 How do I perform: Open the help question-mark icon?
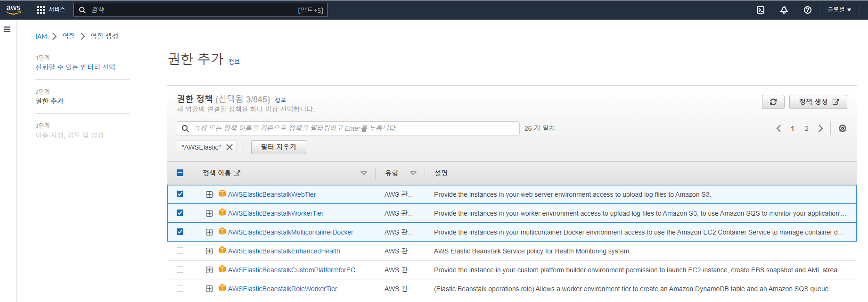[808, 10]
